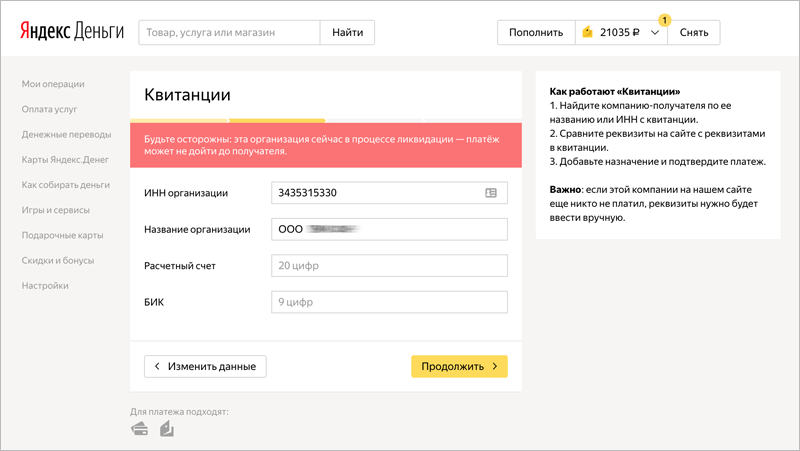Screen dimensions: 800x451
Task: Click the Изменить данные back button
Action: pos(205,366)
